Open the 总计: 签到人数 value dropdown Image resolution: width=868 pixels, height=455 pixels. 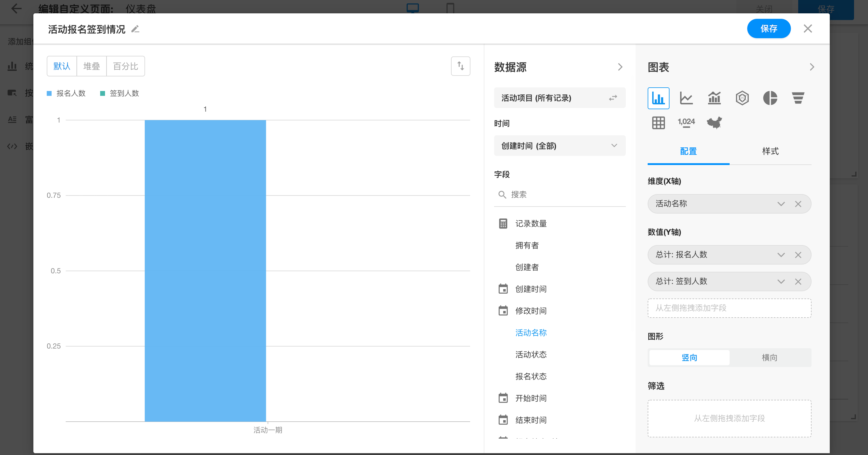point(781,281)
